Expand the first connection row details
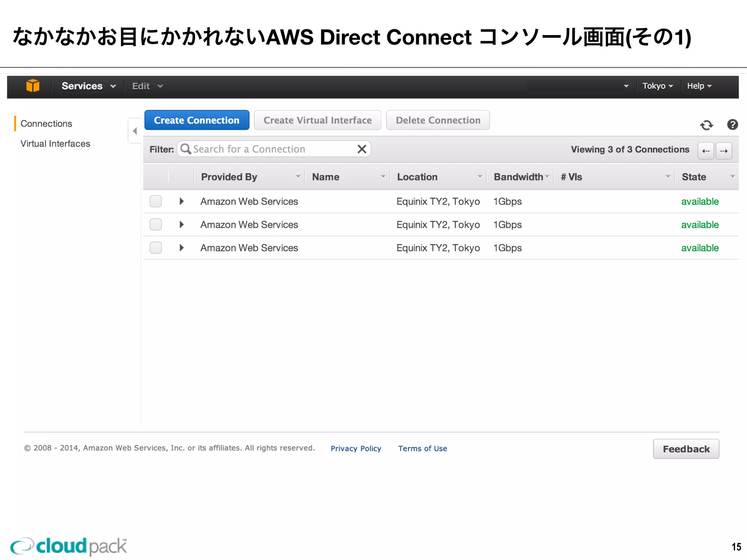This screenshot has width=747, height=560. 181,201
